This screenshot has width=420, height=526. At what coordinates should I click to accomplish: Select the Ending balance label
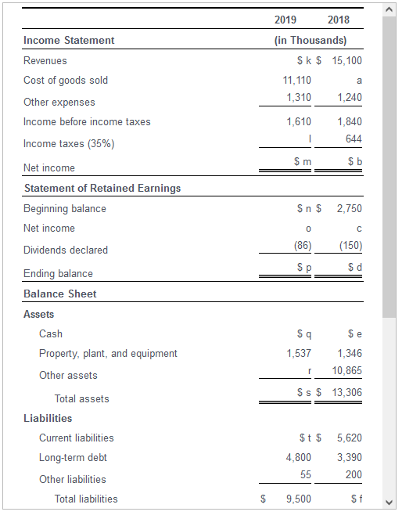58,274
